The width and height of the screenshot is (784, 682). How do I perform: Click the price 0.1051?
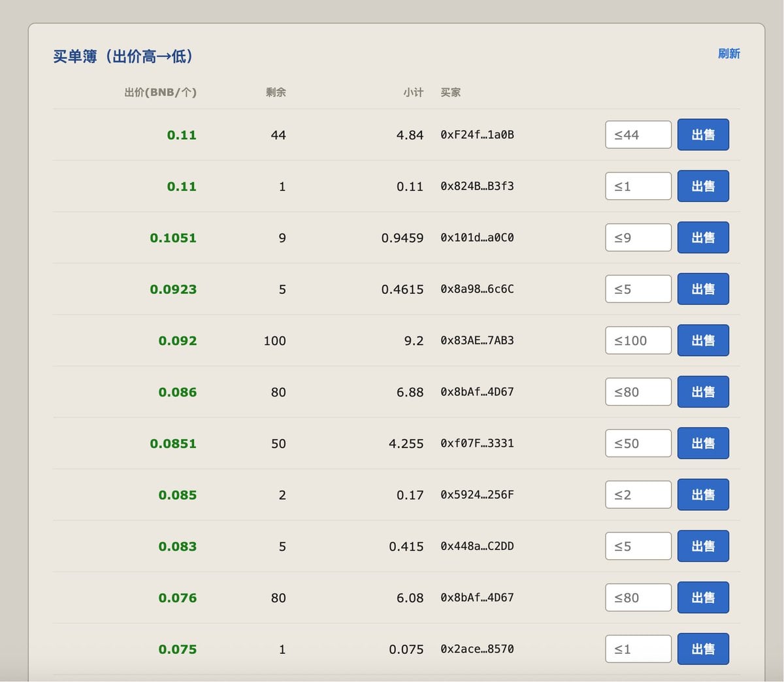(173, 238)
